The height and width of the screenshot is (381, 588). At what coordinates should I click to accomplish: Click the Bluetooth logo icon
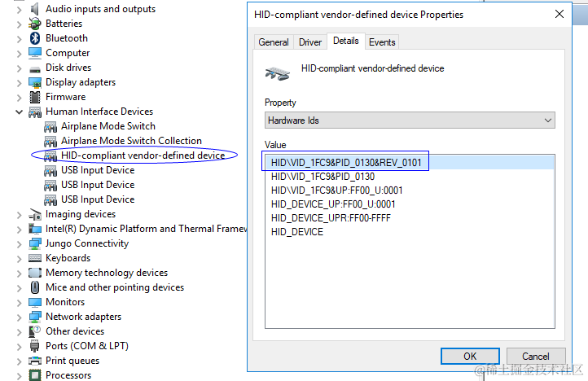[35, 38]
